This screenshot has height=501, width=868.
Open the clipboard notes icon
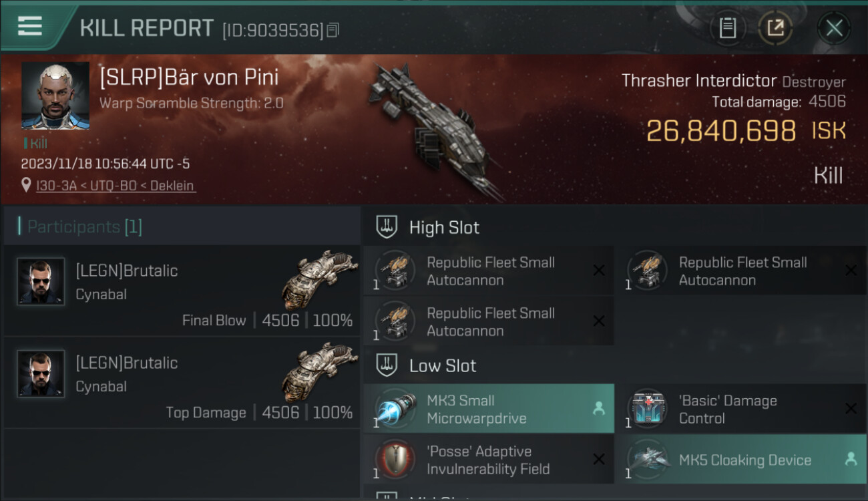point(727,28)
